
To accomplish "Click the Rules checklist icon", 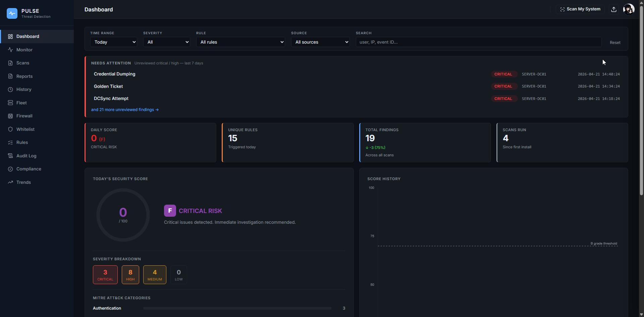I will (10, 143).
